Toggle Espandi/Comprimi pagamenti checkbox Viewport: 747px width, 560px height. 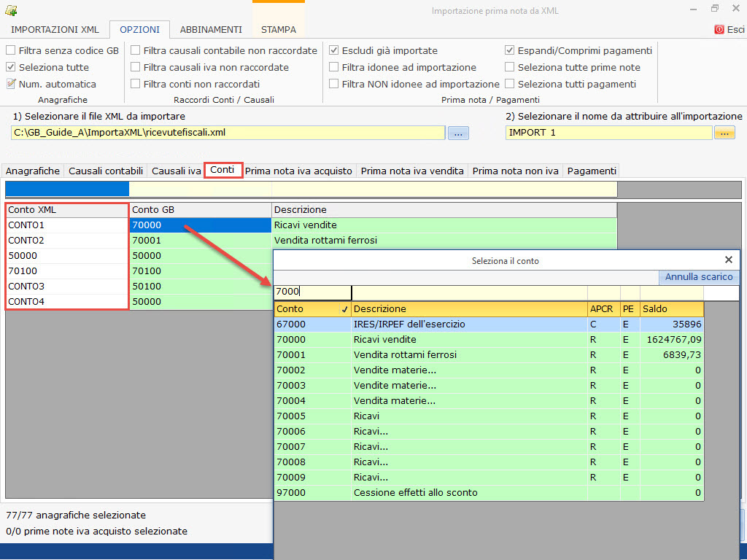coord(510,50)
